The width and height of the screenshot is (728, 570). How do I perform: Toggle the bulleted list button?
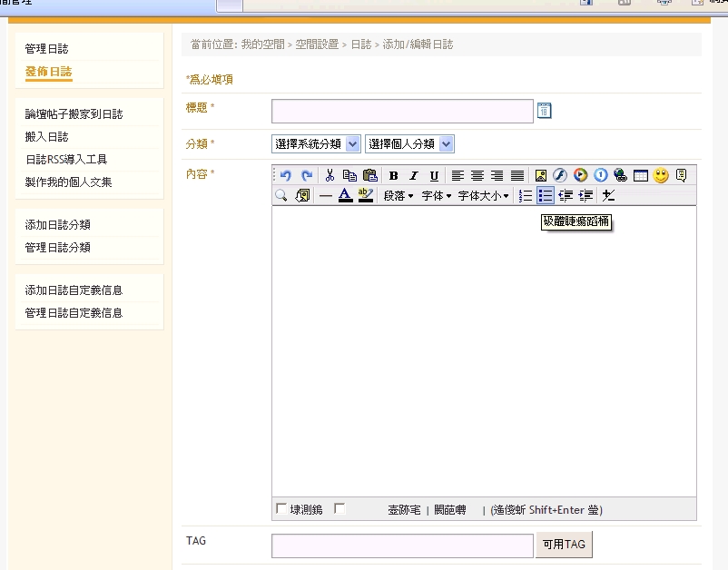click(x=546, y=195)
